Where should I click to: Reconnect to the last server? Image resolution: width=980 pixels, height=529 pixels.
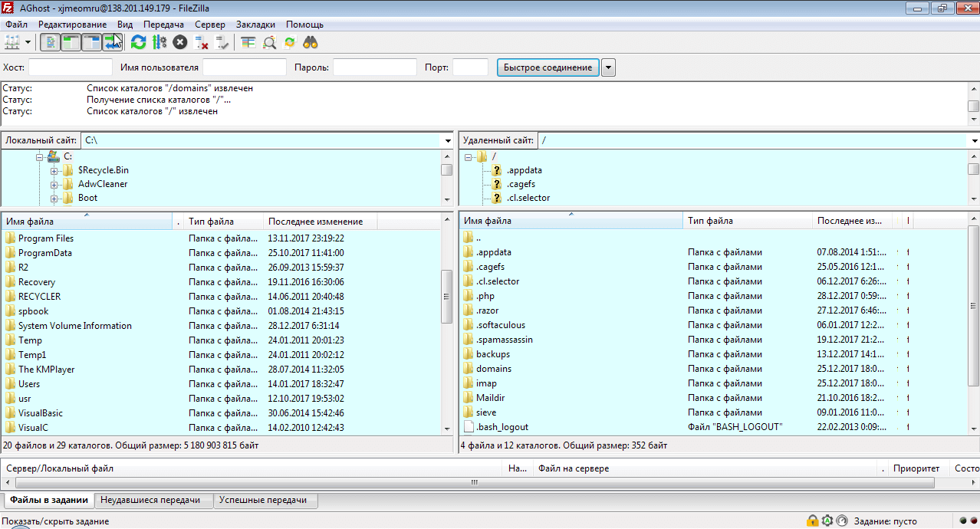point(222,42)
